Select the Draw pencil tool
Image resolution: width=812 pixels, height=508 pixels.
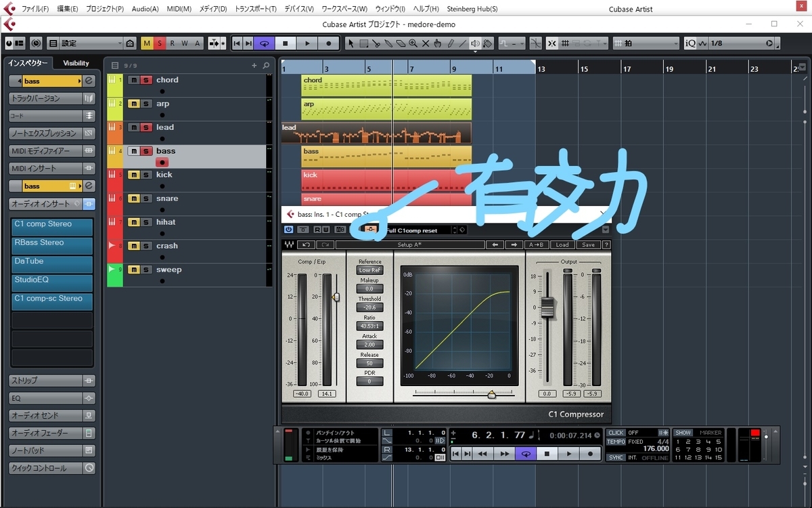[x=449, y=43]
